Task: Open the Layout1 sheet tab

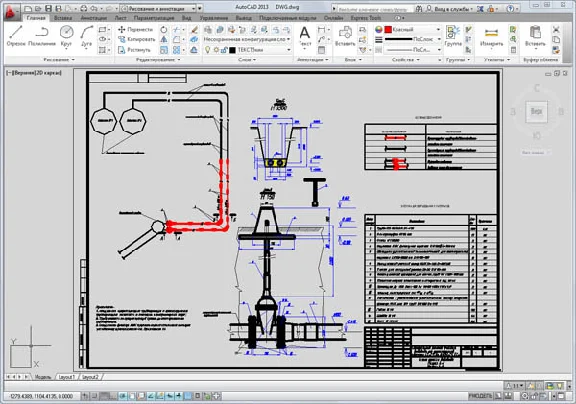Action: tap(67, 377)
